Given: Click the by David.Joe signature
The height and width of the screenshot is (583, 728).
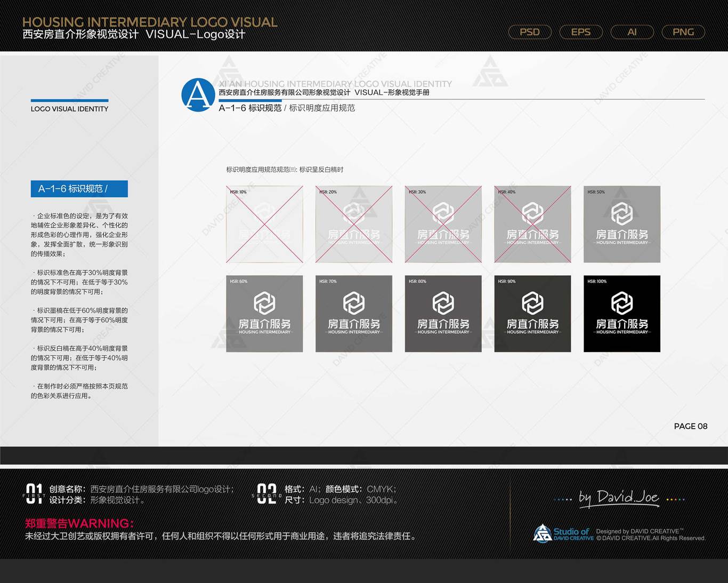Looking at the screenshot, I should (x=619, y=498).
